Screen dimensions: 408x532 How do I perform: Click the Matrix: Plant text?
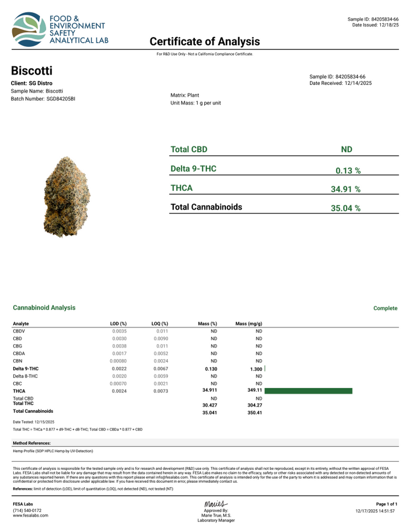[185, 95]
